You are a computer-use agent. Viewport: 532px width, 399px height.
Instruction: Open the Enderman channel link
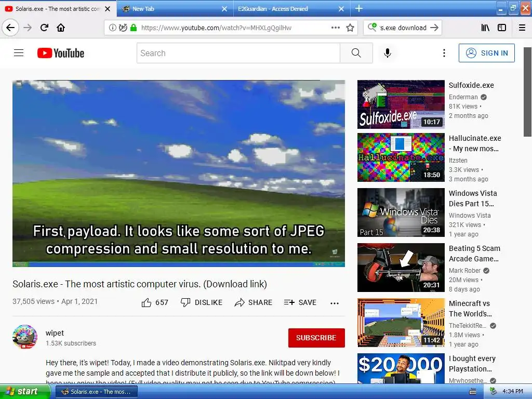pos(463,97)
